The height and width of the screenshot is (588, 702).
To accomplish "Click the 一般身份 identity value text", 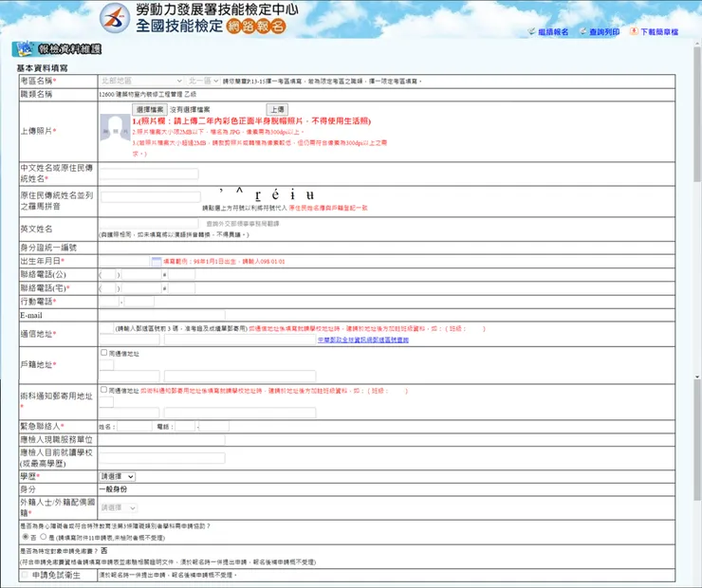I will 113,489.
